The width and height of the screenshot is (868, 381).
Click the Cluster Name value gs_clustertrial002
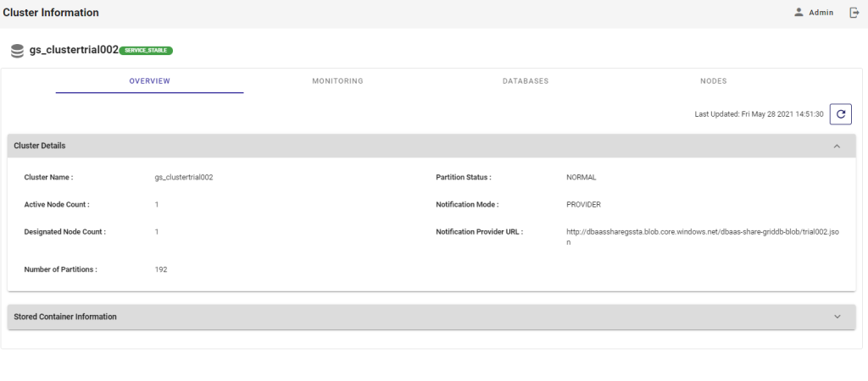coord(184,178)
